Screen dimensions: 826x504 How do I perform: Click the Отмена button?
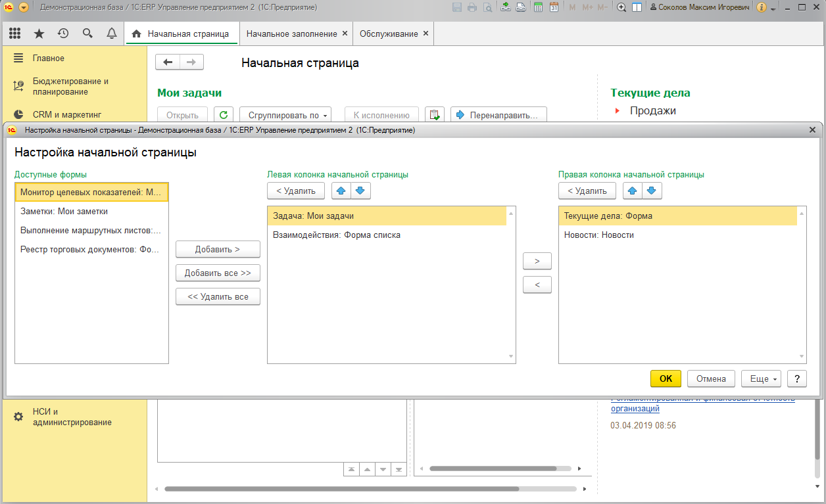point(711,378)
